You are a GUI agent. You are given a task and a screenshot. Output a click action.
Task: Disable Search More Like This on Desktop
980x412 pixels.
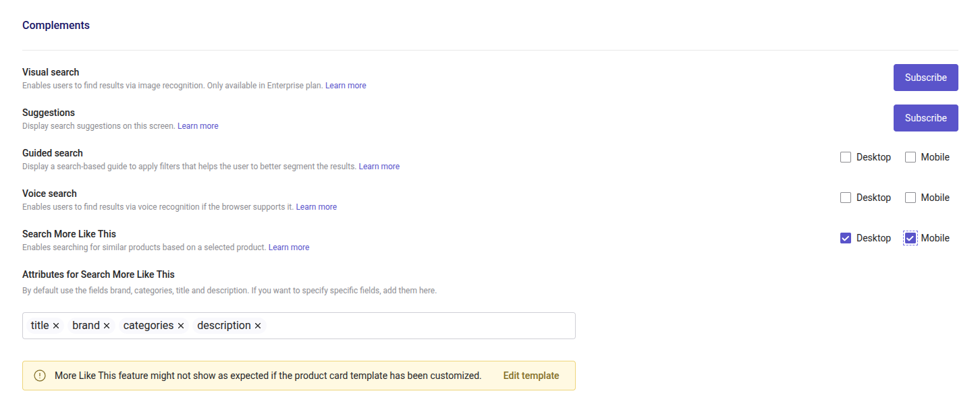pos(846,237)
